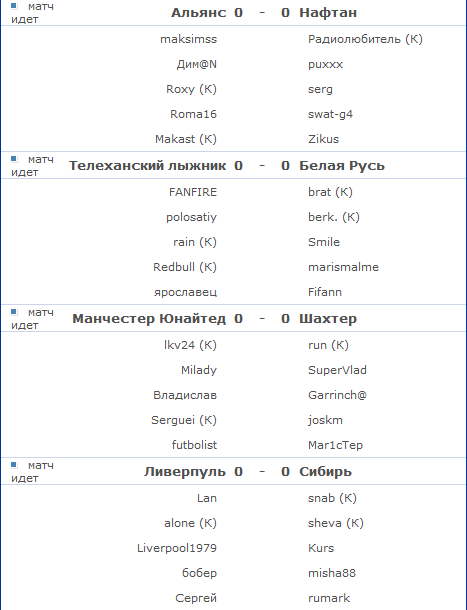Screen dimensions: 467x610
Task: Click the blue status icon beside Манчестер Юнайтед match
Action: pos(14,312)
